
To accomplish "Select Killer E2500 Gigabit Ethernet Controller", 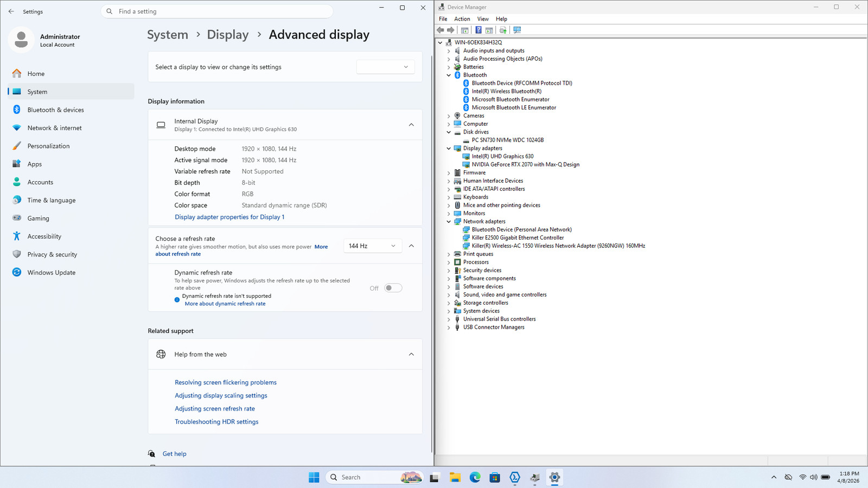I will click(518, 238).
